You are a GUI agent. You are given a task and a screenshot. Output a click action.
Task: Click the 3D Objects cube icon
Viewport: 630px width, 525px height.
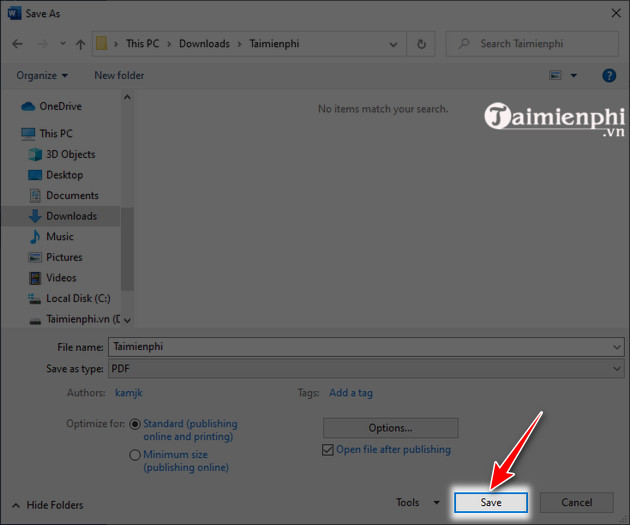pos(35,155)
